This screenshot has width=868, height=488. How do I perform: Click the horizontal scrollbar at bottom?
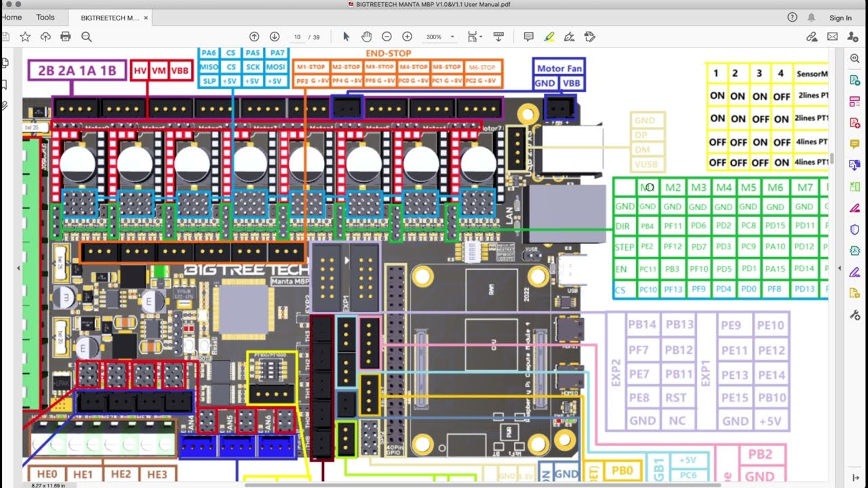(481, 485)
